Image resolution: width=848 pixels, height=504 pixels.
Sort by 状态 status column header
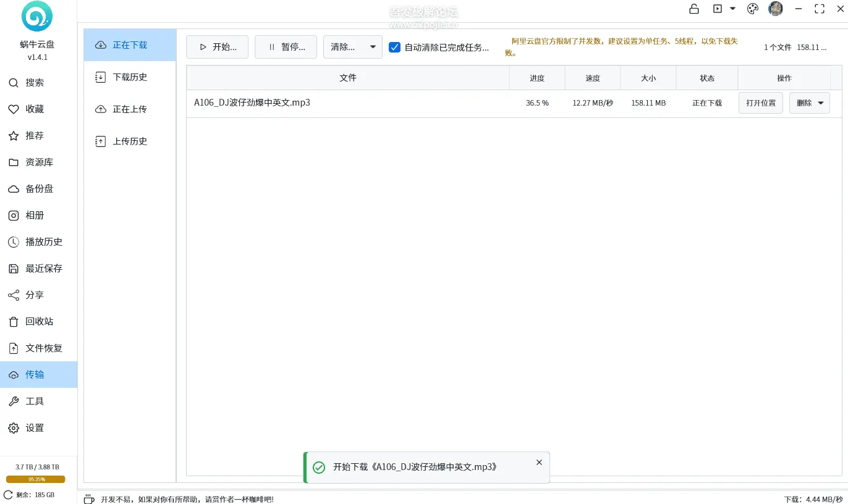pos(707,78)
